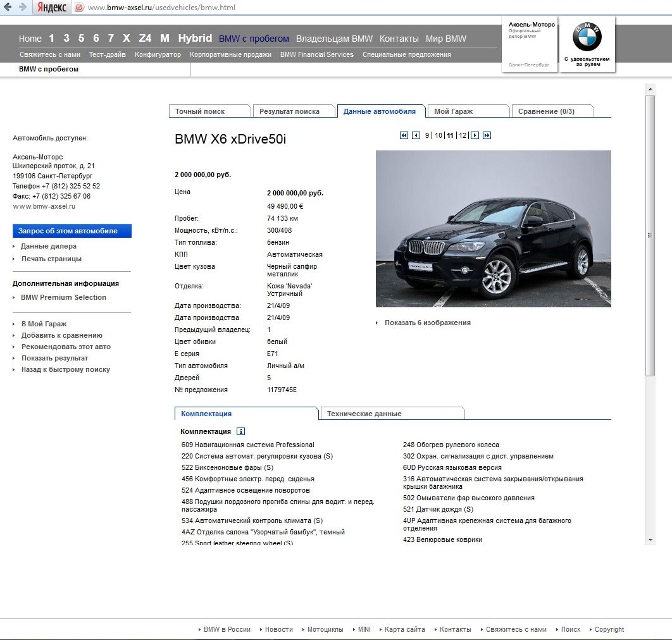Open the footer Мотоциклы link
This screenshot has width=672, height=640.
pos(325,629)
